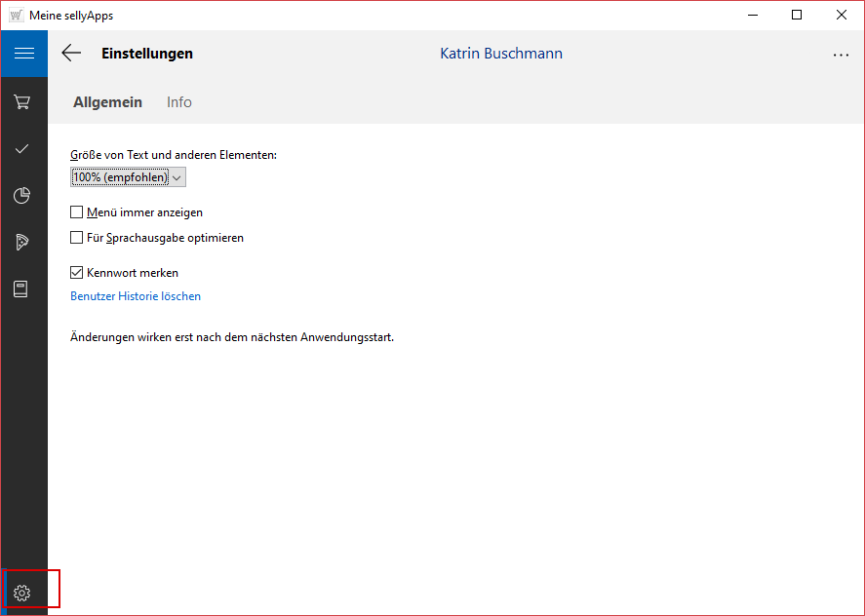Image resolution: width=865 pixels, height=616 pixels.
Task: Open the book icon in the sidebar
Action: [x=21, y=289]
